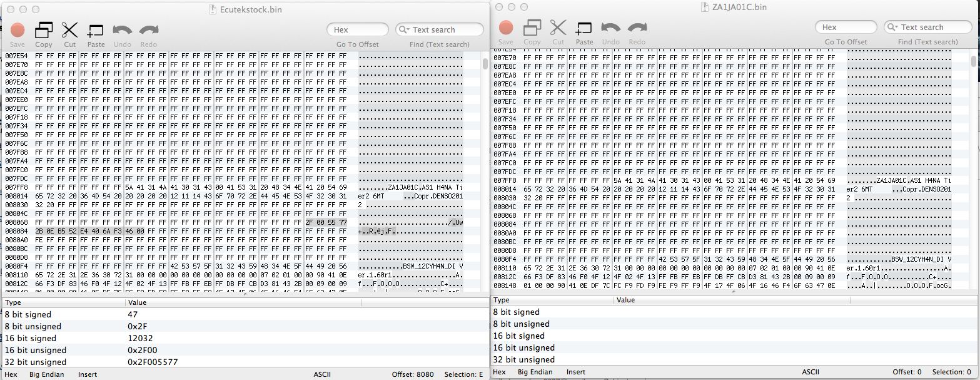Click the vertical scrollbar in Ecutekstock.bin hex view
The width and height of the screenshot is (980, 380).
485,64
